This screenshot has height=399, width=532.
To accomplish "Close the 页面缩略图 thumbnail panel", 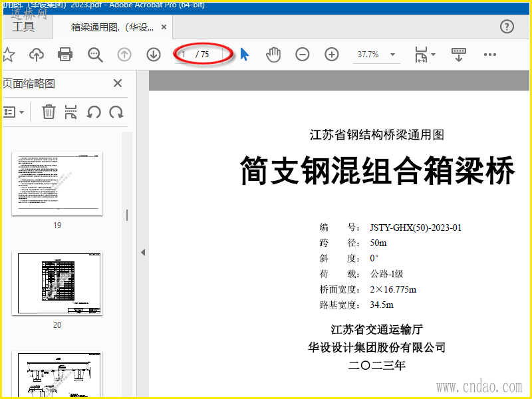I will click(x=118, y=83).
